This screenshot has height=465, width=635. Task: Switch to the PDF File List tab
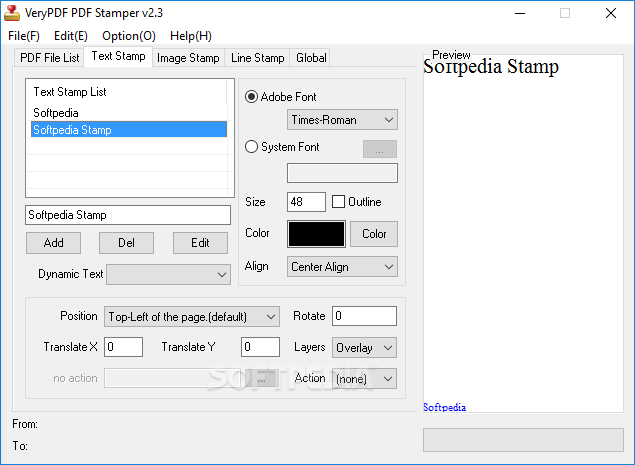click(x=49, y=58)
